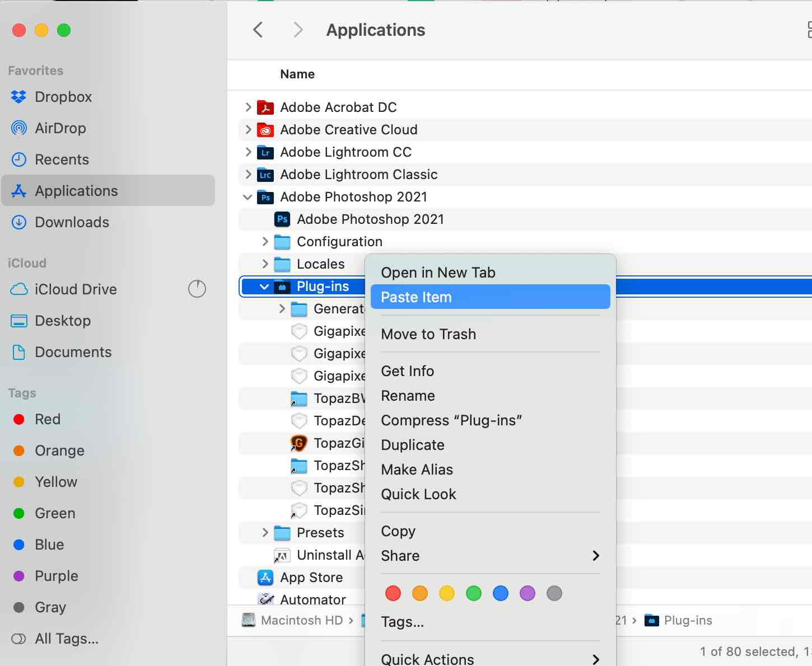The image size is (812, 666).
Task: Click the Automator icon in the list
Action: (265, 599)
